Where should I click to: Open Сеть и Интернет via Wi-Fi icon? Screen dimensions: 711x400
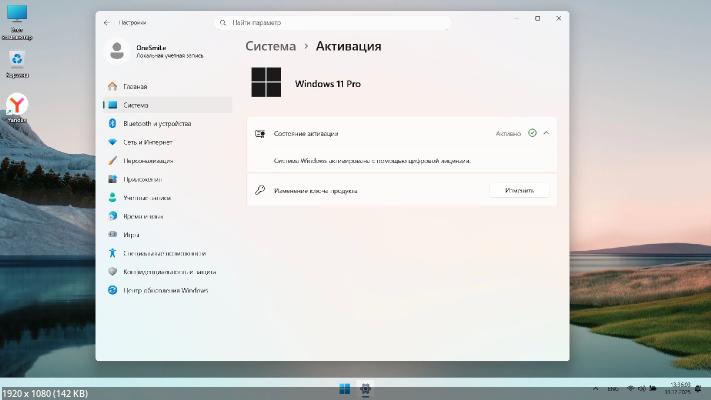(113, 142)
